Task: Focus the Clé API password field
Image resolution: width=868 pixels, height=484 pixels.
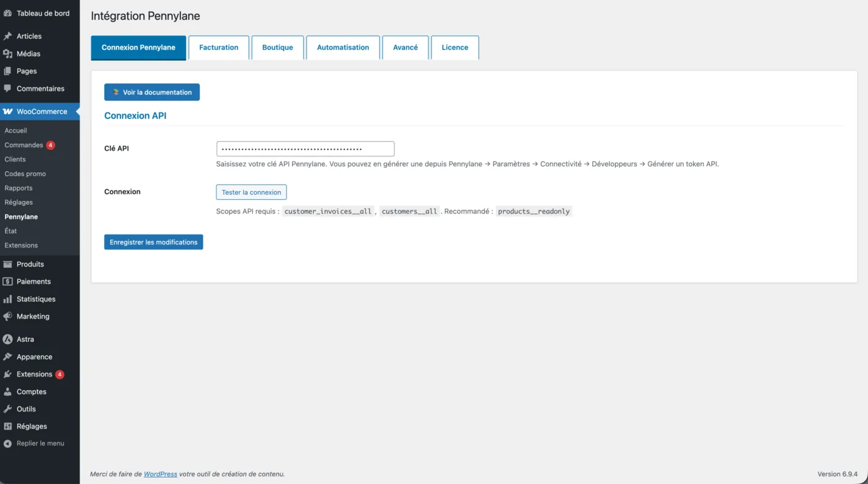Action: 305,149
